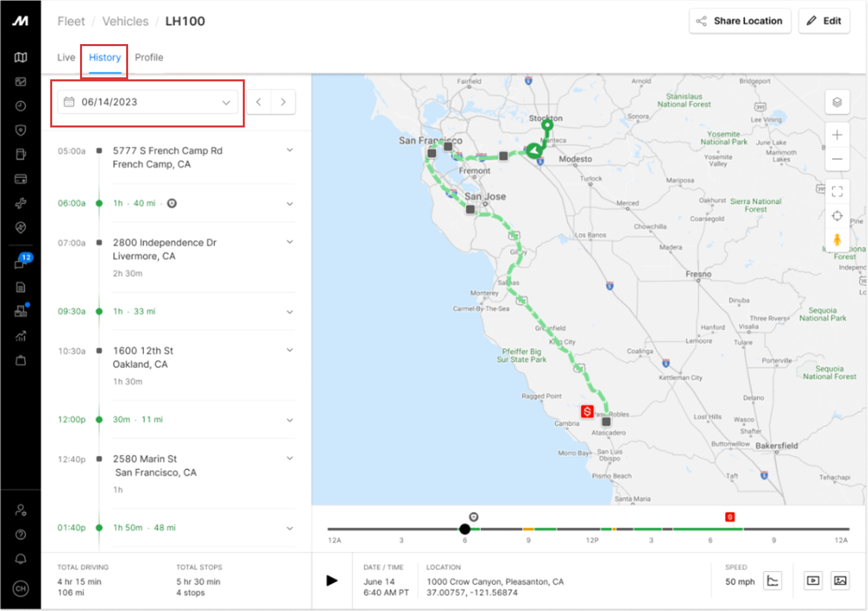
Task: Open the image gallery icon in bottom bar
Action: [x=840, y=580]
